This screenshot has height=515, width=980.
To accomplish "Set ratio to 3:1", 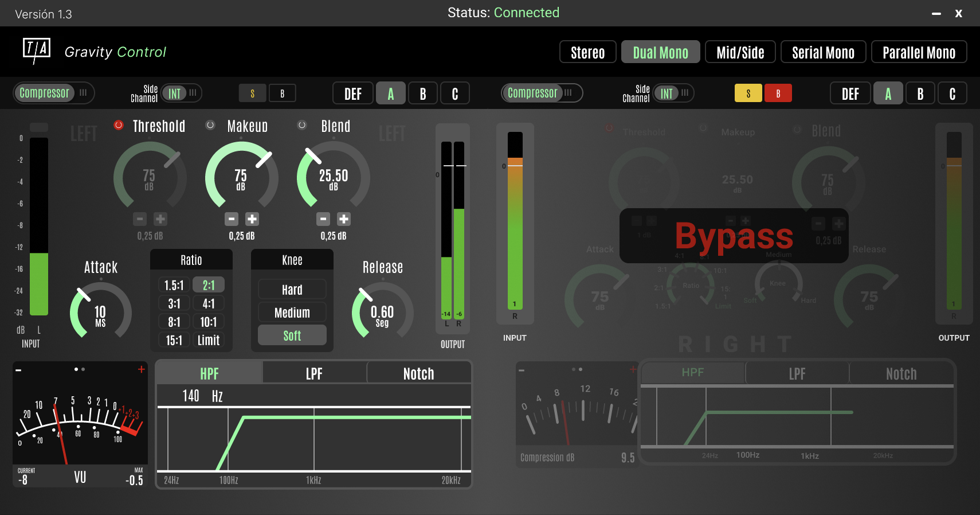I will (174, 303).
